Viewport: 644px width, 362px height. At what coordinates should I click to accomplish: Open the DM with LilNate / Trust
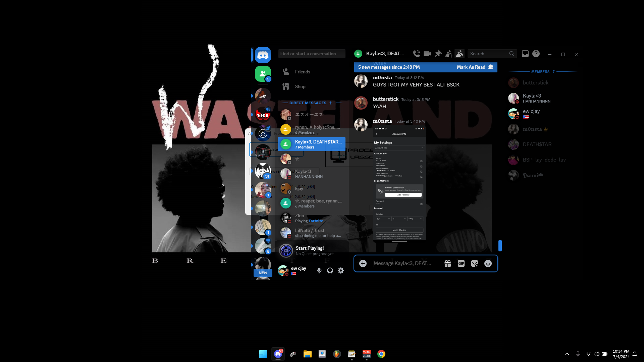(x=312, y=233)
